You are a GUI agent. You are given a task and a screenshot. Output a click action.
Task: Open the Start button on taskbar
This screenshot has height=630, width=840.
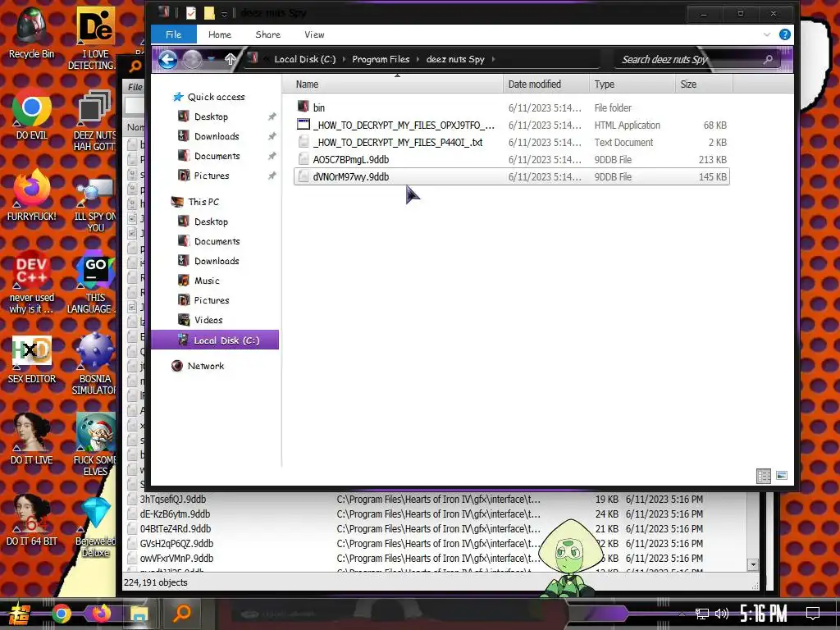(x=20, y=614)
